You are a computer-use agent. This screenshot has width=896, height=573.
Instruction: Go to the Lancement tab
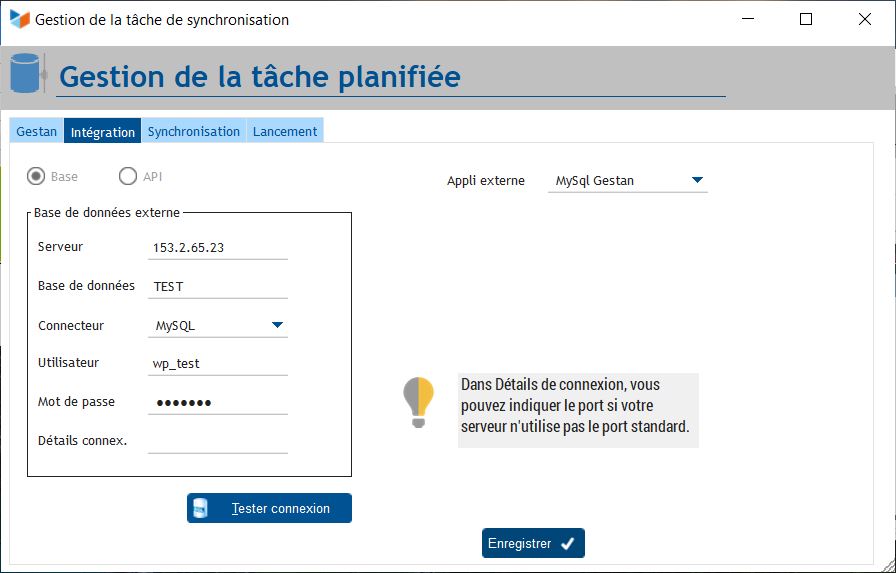pyautogui.click(x=285, y=131)
